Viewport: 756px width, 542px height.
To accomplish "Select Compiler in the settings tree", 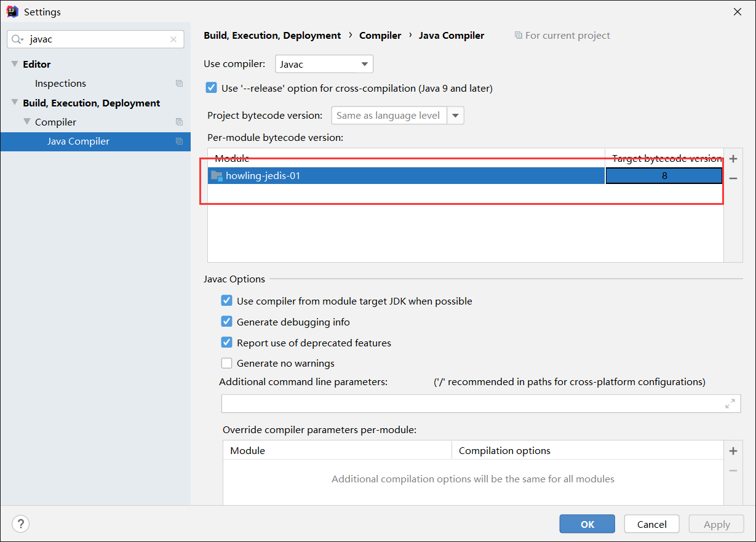I will pos(55,122).
